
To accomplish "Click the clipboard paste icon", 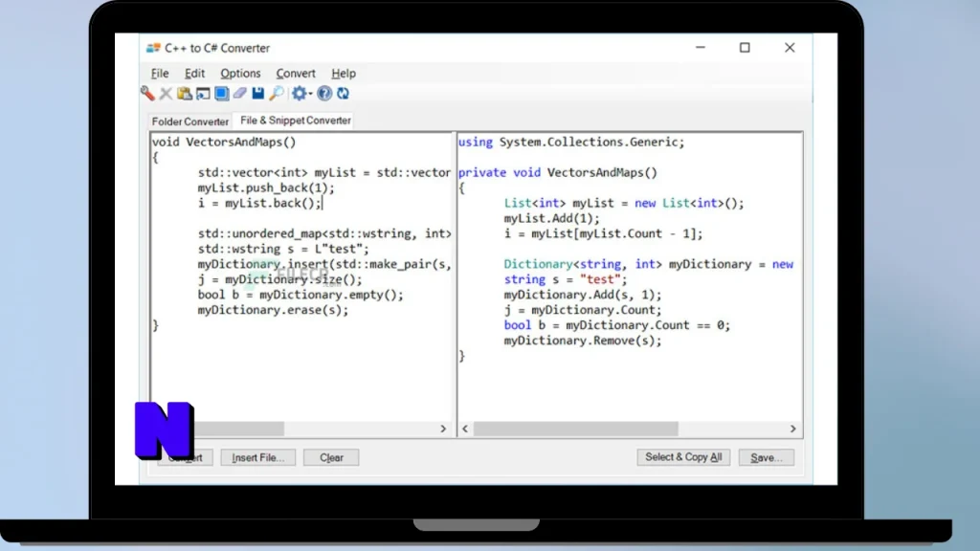I will tap(185, 94).
